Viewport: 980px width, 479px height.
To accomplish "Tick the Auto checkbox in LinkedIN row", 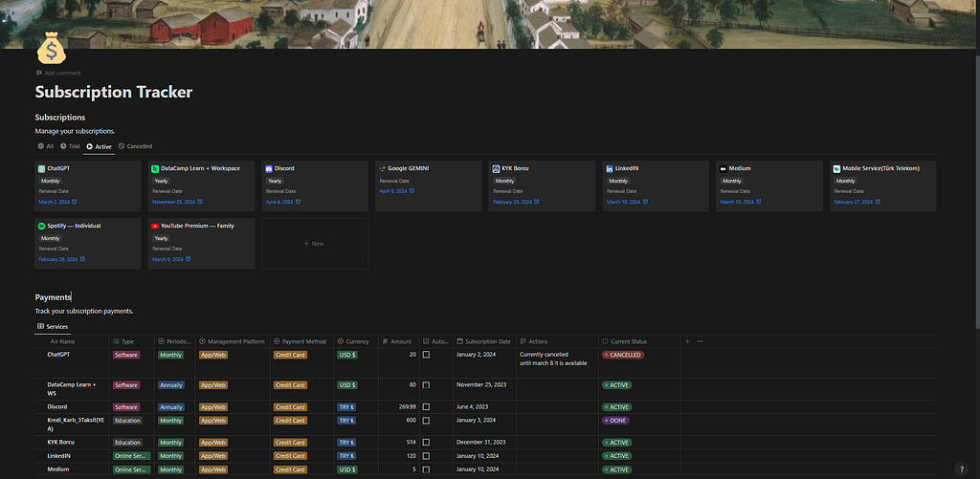I will point(426,456).
